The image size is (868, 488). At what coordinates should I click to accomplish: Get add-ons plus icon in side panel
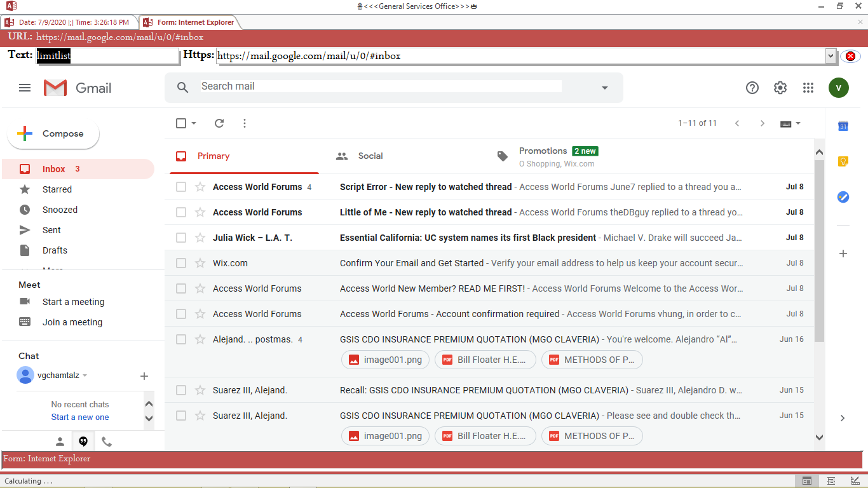pos(843,254)
